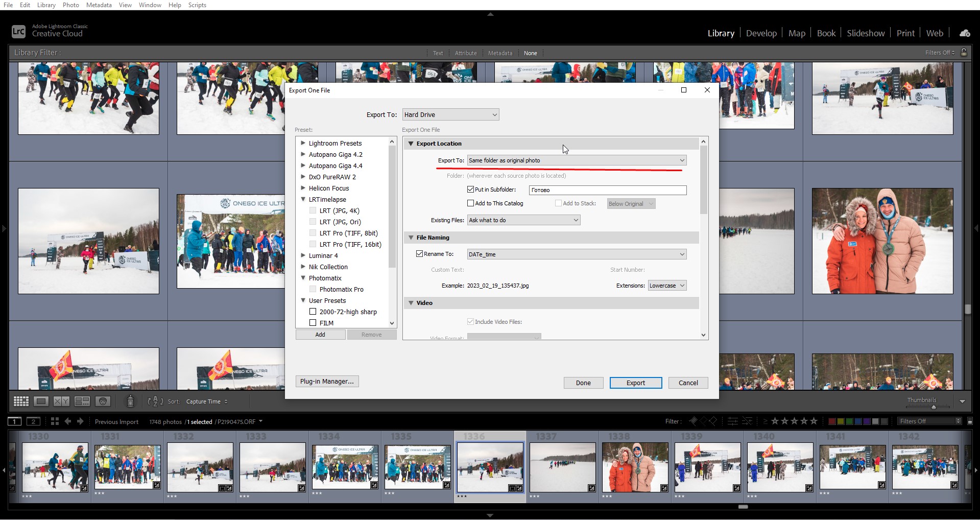
Task: Toggle sort direction A-Z icon
Action: (x=155, y=401)
